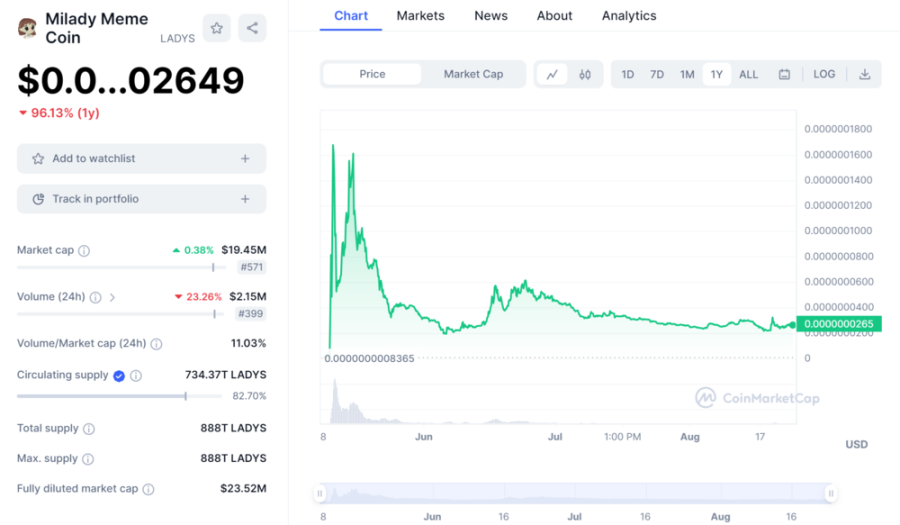The image size is (900, 525).
Task: Select the Price toggle
Action: pos(372,74)
